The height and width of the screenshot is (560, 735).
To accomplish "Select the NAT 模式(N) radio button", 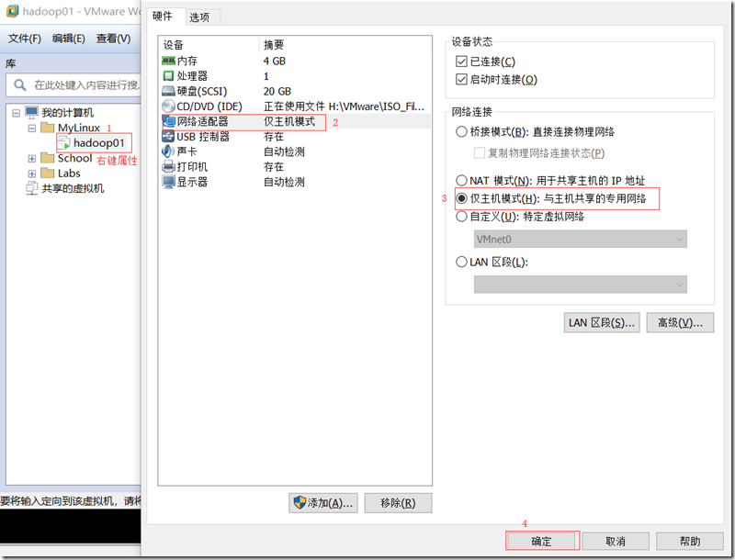I will (x=461, y=180).
